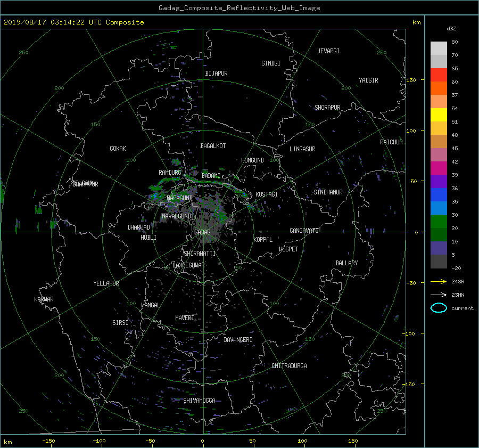Click the -150 value on bottom km axis
Viewport: 479px width, 448px height.
point(48,441)
